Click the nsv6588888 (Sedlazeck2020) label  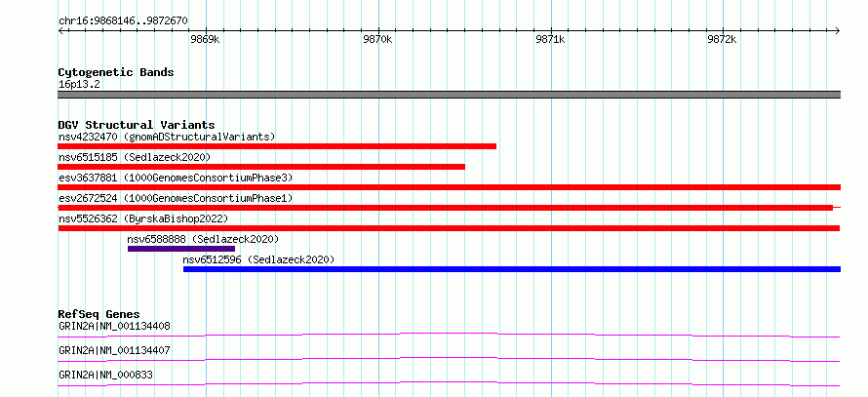203,239
